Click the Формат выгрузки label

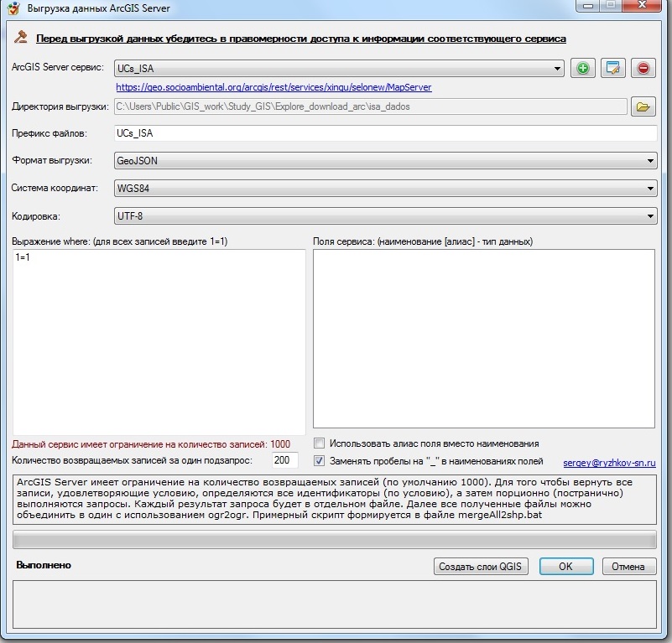(x=52, y=161)
